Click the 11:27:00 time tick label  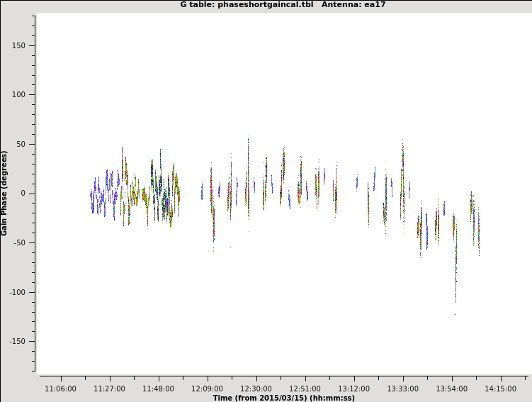[x=109, y=389]
